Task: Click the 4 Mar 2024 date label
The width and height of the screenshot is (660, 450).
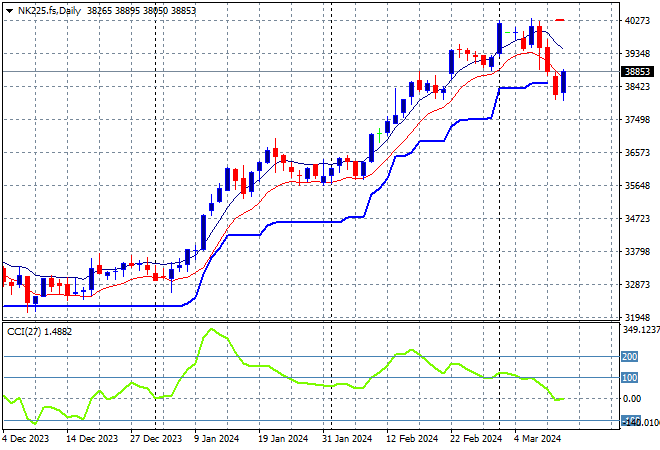Action: tap(540, 438)
